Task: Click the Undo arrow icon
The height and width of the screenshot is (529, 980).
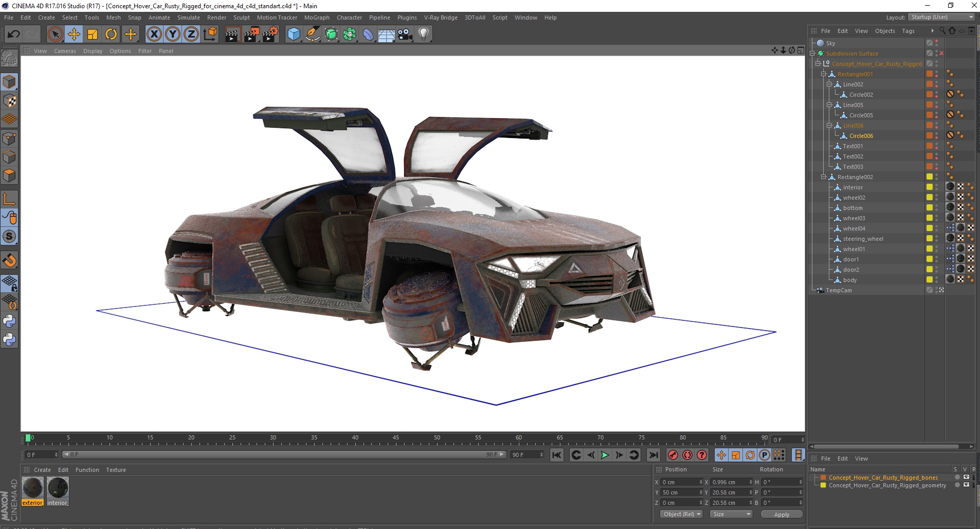Action: click(x=13, y=34)
